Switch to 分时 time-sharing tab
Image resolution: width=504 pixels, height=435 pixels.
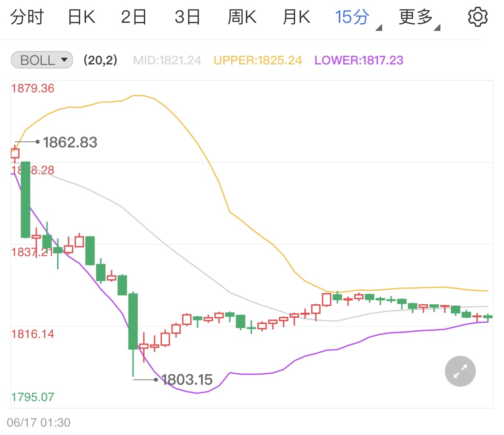coord(27,17)
